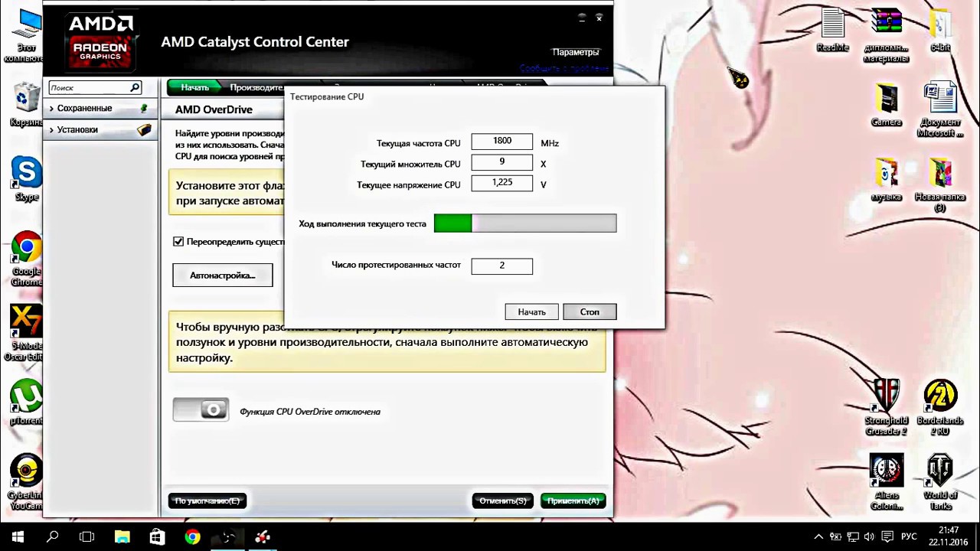Image resolution: width=980 pixels, height=551 pixels.
Task: Click the Начать button in CPU test dialog
Action: (x=531, y=311)
